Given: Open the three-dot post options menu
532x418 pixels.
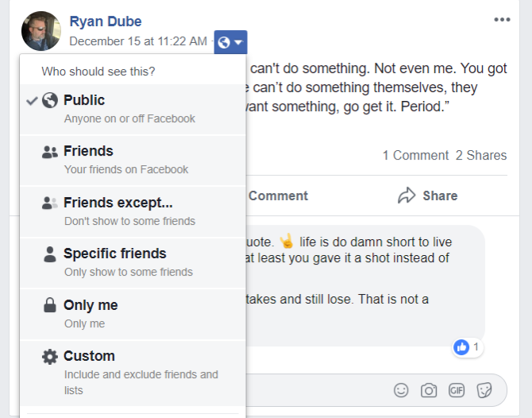Looking at the screenshot, I should click(502, 20).
